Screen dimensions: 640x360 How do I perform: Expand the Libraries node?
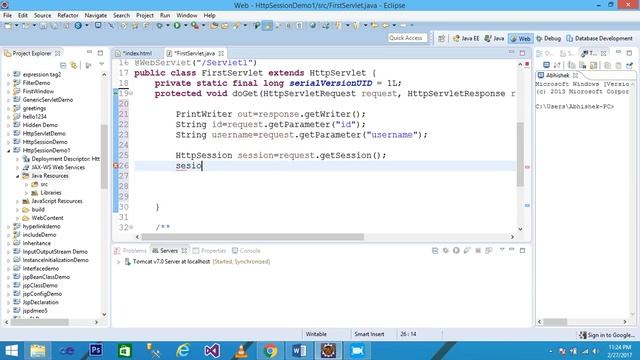click(x=27, y=193)
